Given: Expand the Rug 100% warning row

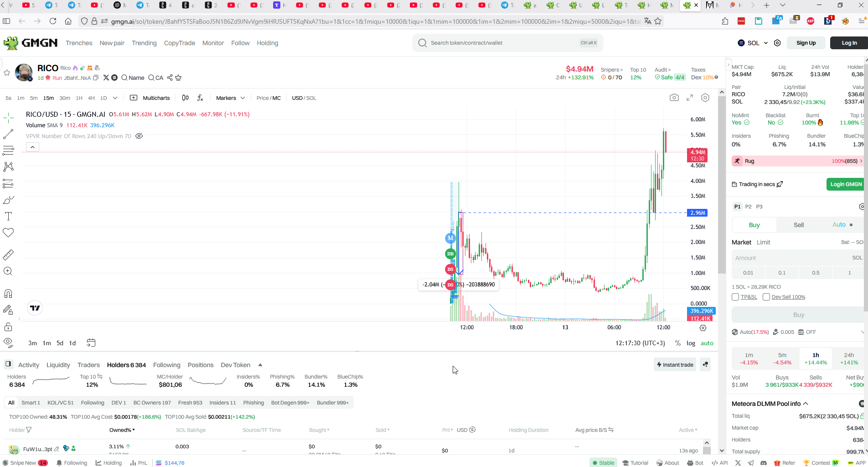Looking at the screenshot, I should pos(798,161).
